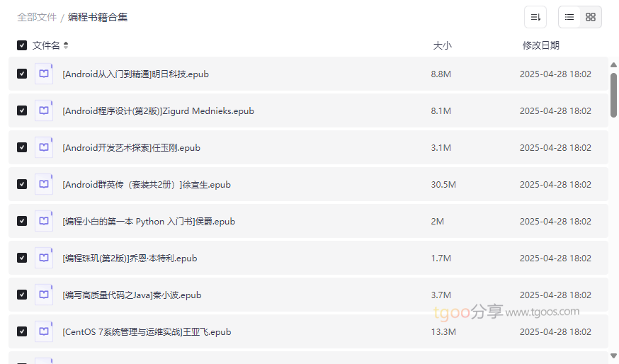Switch to grid view layout
Image resolution: width=619 pixels, height=364 pixels.
[591, 17]
